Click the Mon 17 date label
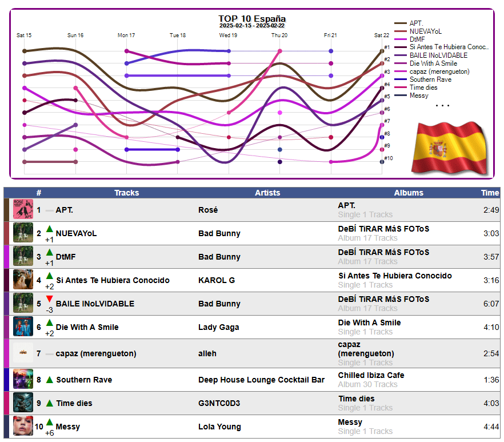This screenshot has height=442, width=504. [x=126, y=35]
